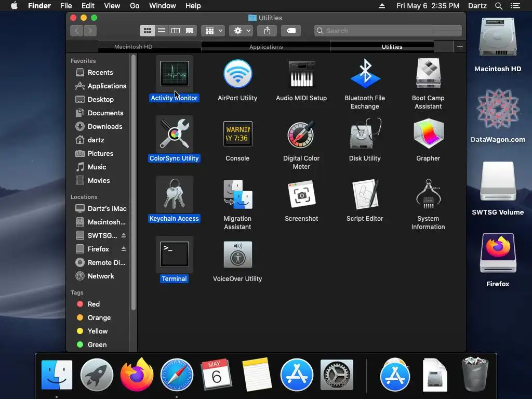532x399 pixels.
Task: Open Safari from the Dock
Action: [177, 375]
